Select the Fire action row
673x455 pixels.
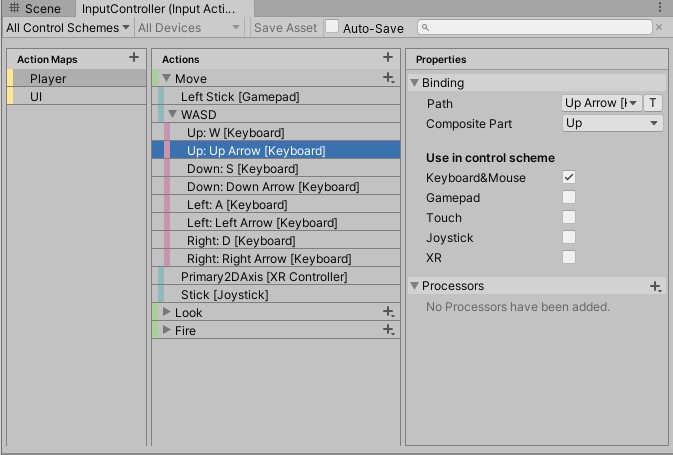276,331
